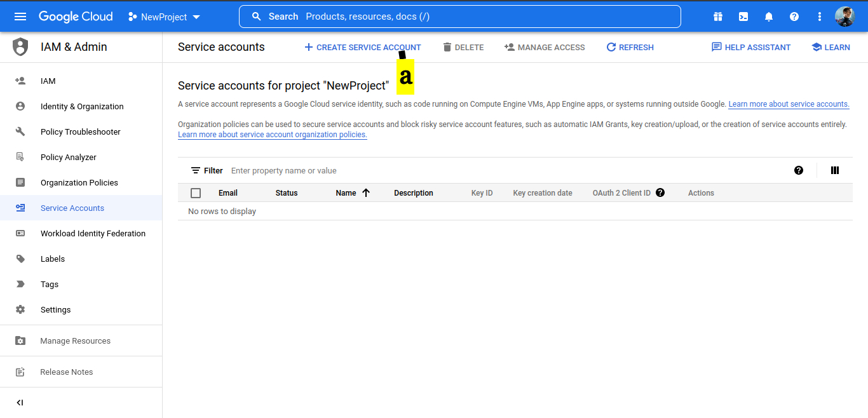The image size is (868, 418).
Task: Open Policy Troubleshooter
Action: pos(81,131)
